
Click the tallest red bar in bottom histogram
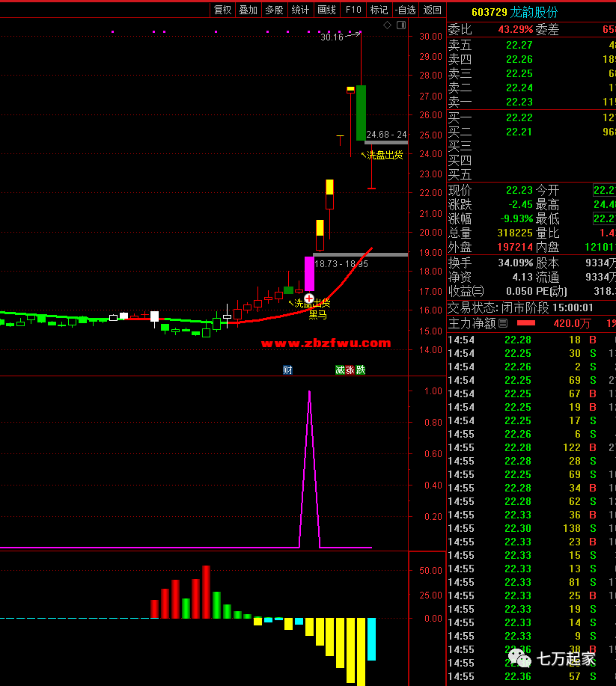pyautogui.click(x=207, y=592)
